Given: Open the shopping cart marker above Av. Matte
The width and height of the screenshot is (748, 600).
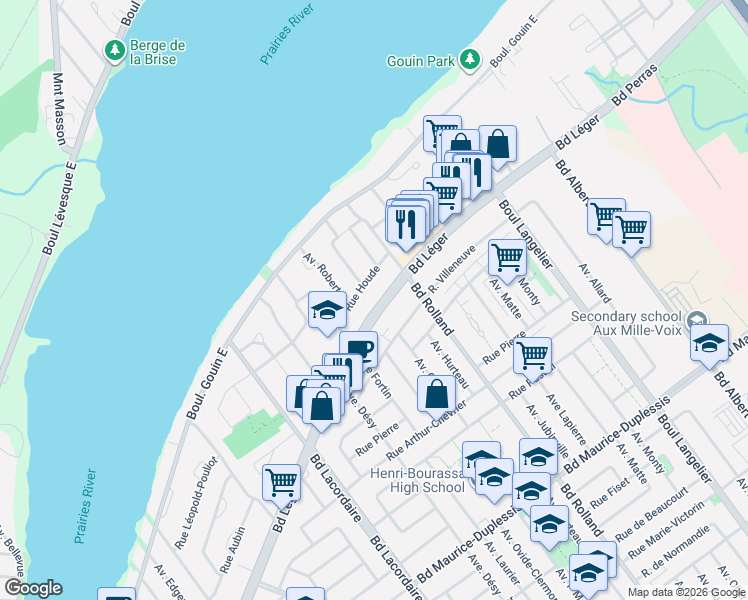Looking at the screenshot, I should click(508, 260).
